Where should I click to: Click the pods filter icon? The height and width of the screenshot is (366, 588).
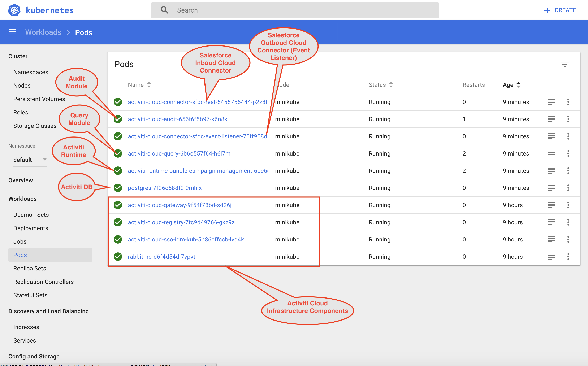565,64
